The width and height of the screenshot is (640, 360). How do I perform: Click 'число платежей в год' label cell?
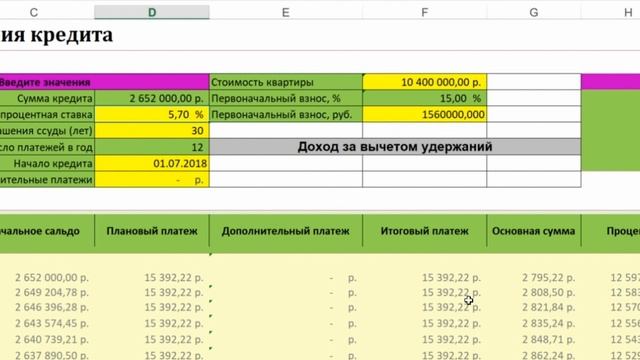click(x=47, y=147)
